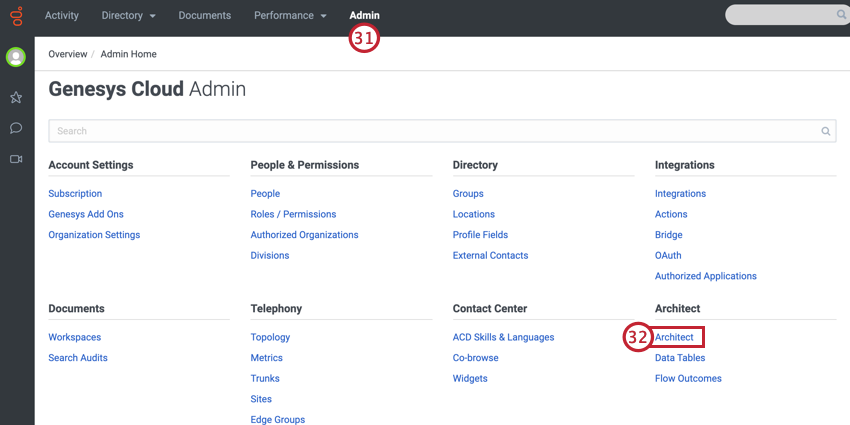
Task: Switch to the Activity tab
Action: coord(62,16)
